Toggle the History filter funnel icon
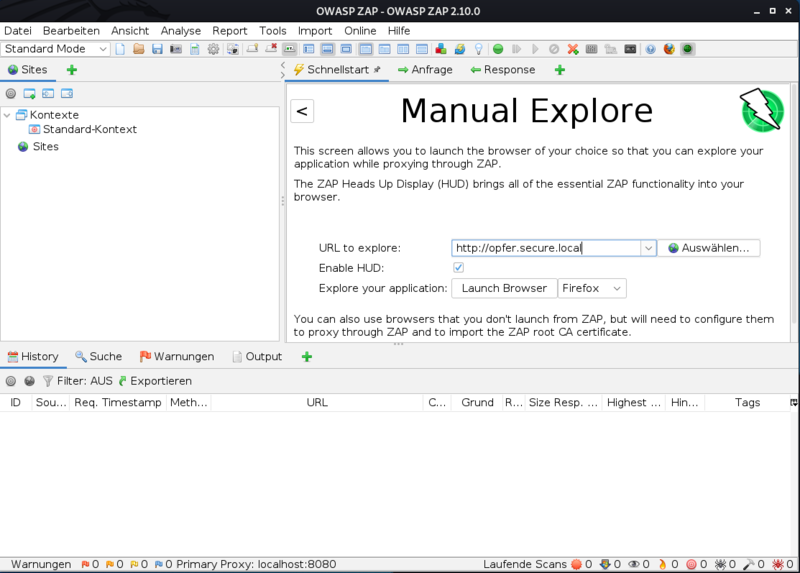This screenshot has height=573, width=800. pyautogui.click(x=47, y=381)
